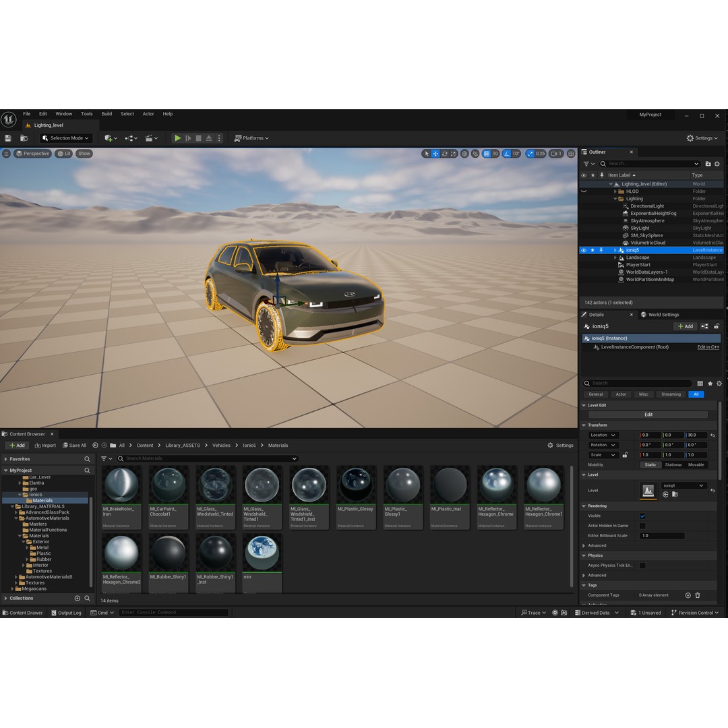
Task: Toggle the Scale lock icon
Action: [x=625, y=456]
